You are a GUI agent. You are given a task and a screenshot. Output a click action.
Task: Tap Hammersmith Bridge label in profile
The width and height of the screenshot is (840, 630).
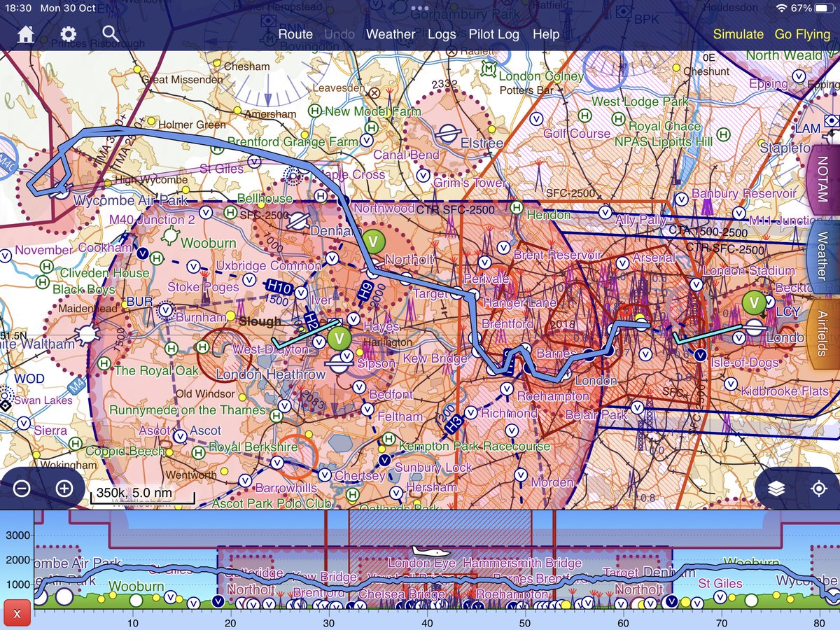[521, 563]
